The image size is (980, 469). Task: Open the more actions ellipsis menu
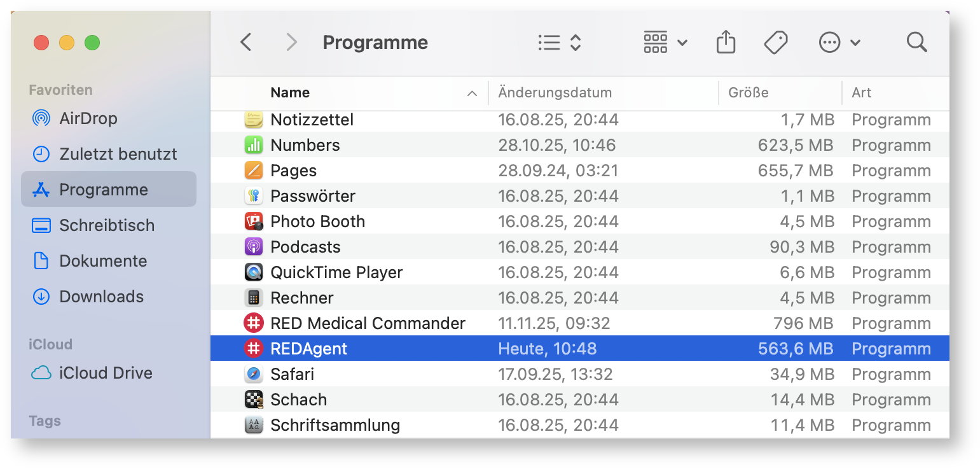tap(839, 43)
